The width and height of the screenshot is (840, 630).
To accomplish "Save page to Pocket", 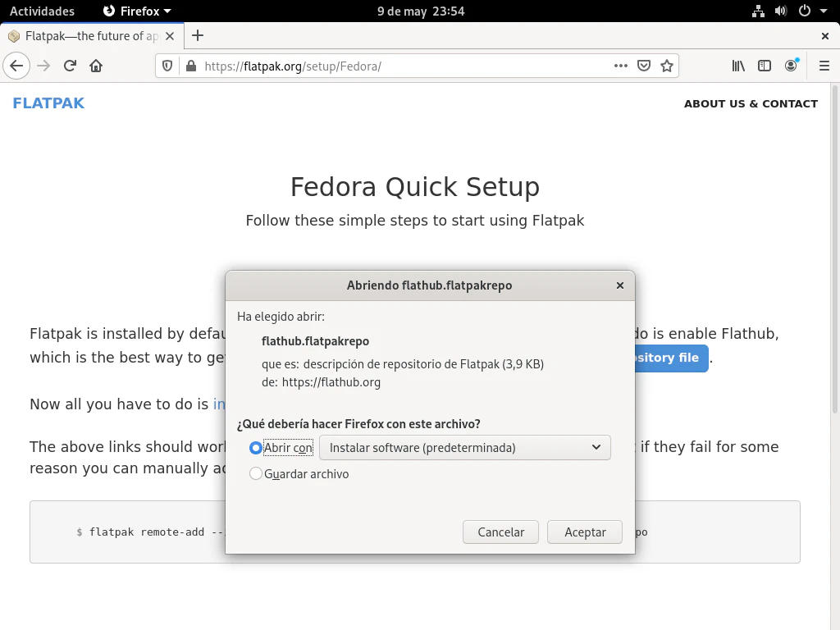I will point(645,66).
